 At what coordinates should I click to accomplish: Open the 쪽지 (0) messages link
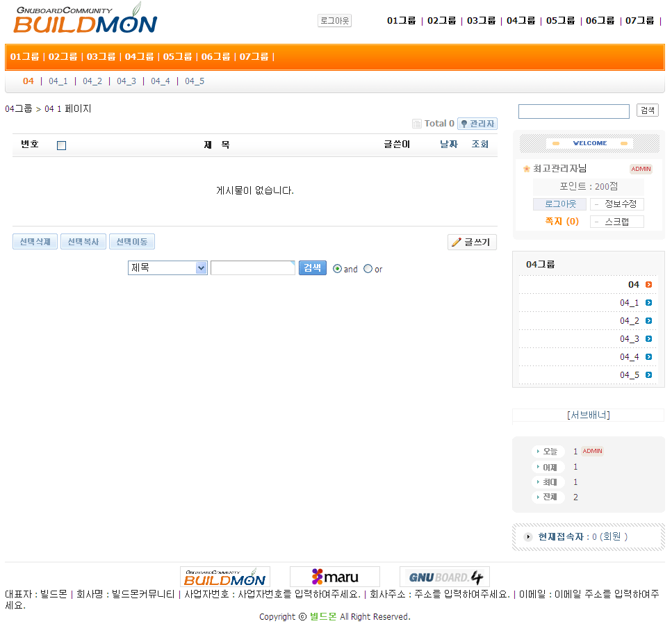coord(562,222)
